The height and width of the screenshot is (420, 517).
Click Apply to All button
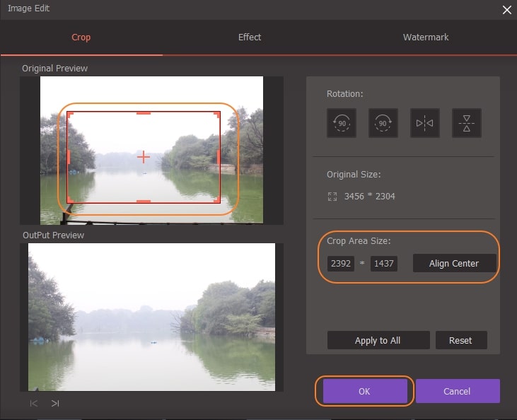pos(378,340)
